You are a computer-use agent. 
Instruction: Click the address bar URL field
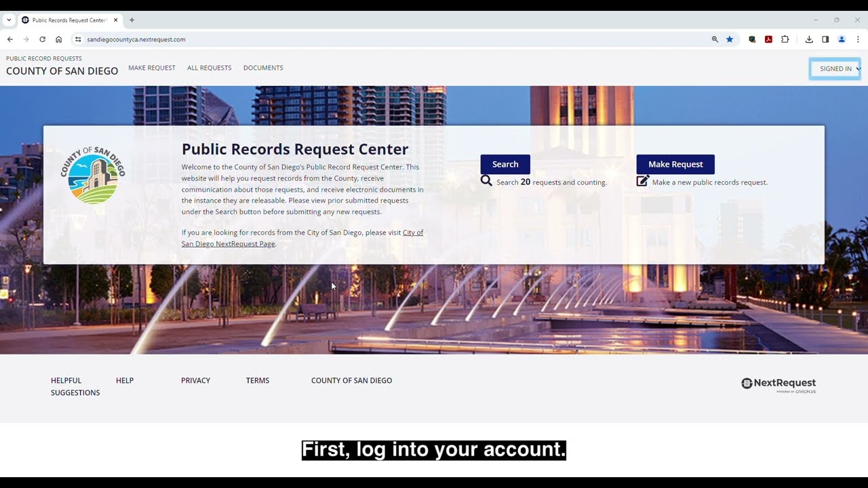[393, 39]
